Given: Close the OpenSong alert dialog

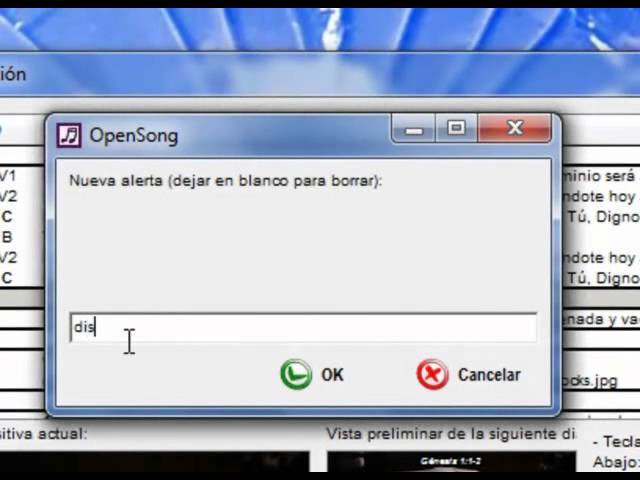Looking at the screenshot, I should [x=514, y=129].
